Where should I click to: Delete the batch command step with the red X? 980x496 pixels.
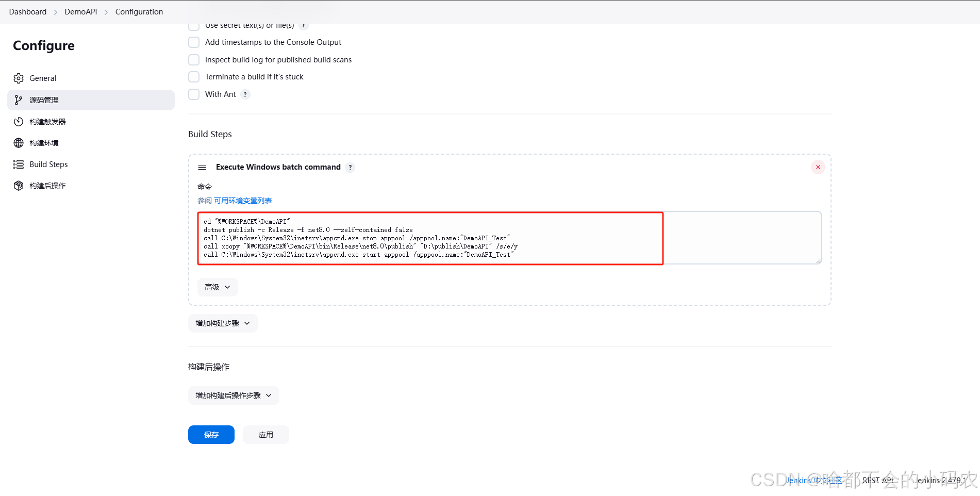pyautogui.click(x=818, y=167)
